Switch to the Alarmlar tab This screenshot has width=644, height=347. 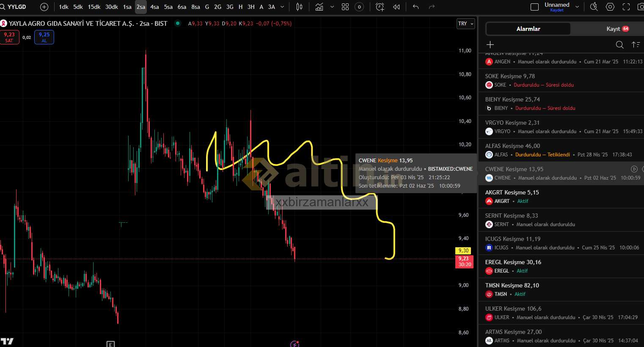(x=528, y=29)
